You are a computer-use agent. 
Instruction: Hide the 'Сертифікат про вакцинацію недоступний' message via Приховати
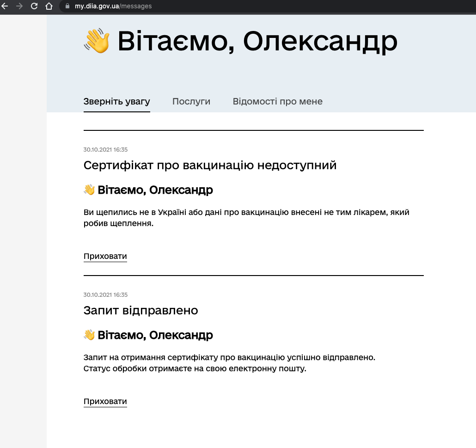click(105, 256)
